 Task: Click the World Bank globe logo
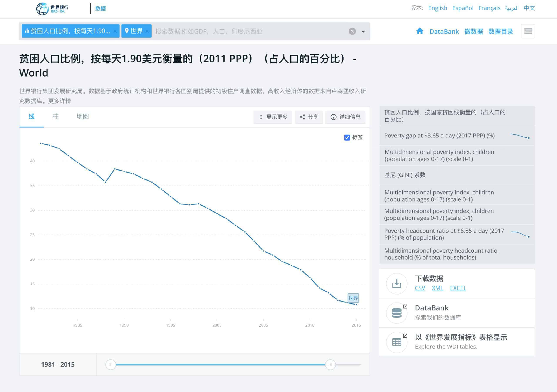click(42, 9)
